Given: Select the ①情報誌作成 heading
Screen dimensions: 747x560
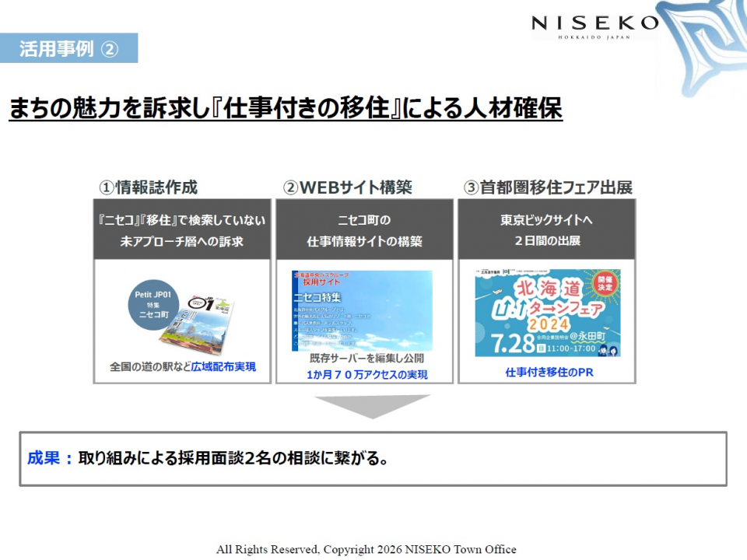Looking at the screenshot, I should click(148, 187).
